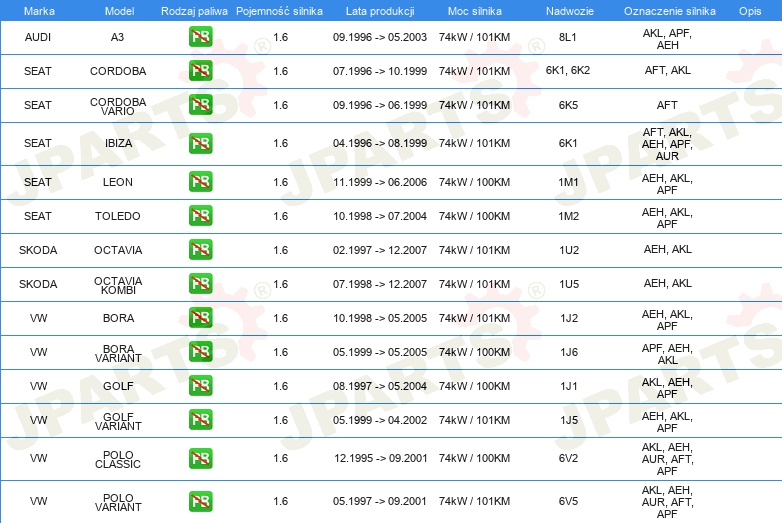
Task: Click production years 12.1995 -> 09.2001
Action: point(381,458)
